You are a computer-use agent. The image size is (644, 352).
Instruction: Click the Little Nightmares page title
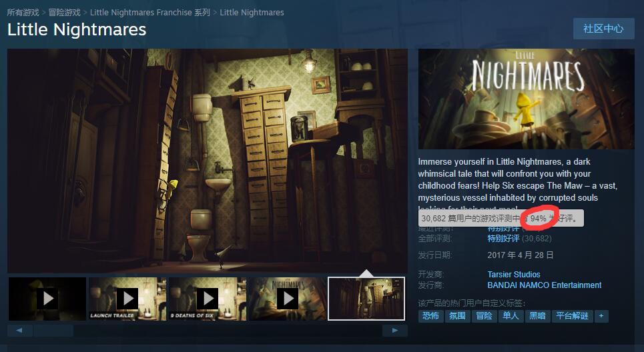[77, 29]
